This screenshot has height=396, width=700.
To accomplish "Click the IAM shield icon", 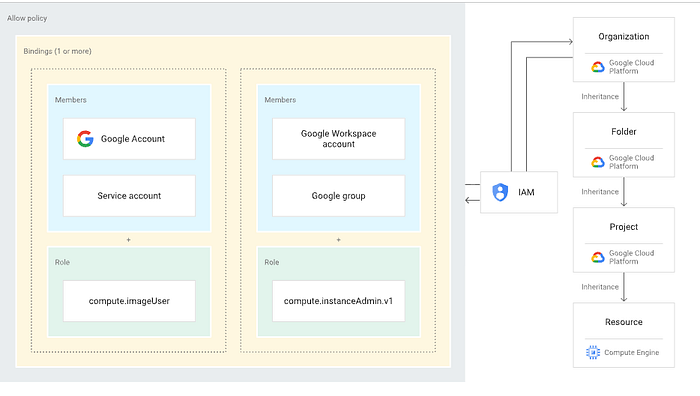I will point(500,192).
